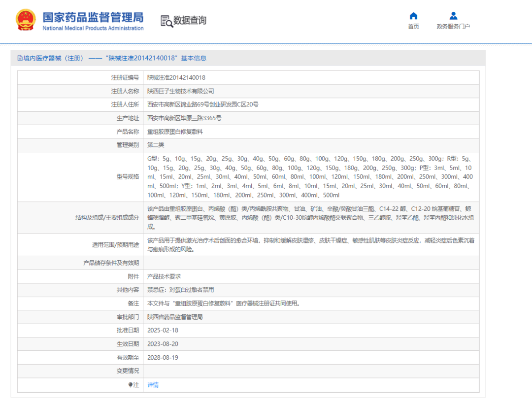
Task: Click the bullet icon beside 注
Action: (130, 385)
